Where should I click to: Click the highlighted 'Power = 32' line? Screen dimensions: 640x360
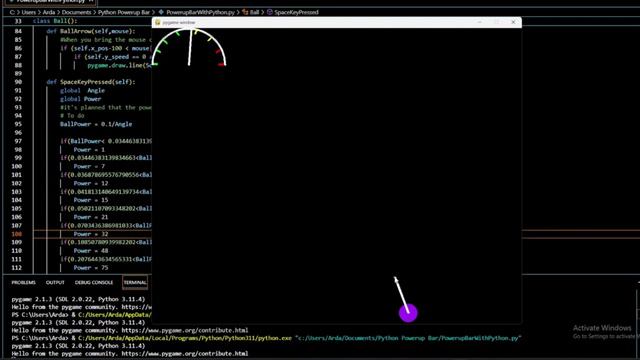pos(91,234)
